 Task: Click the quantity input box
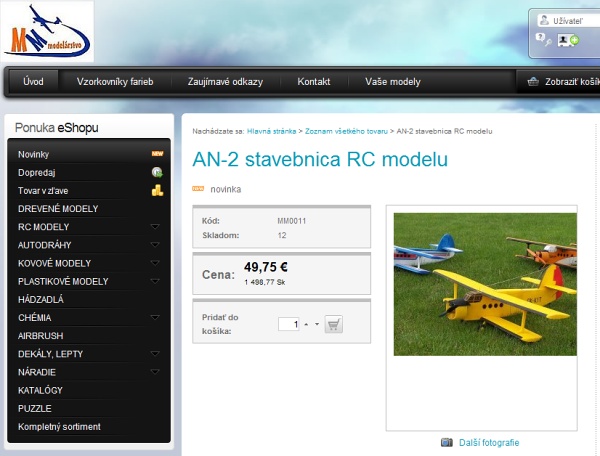289,324
